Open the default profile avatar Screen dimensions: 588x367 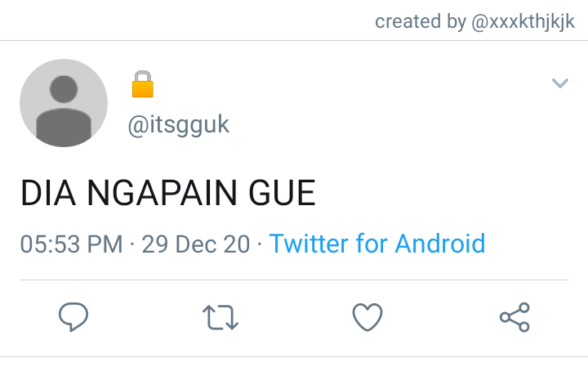64,103
